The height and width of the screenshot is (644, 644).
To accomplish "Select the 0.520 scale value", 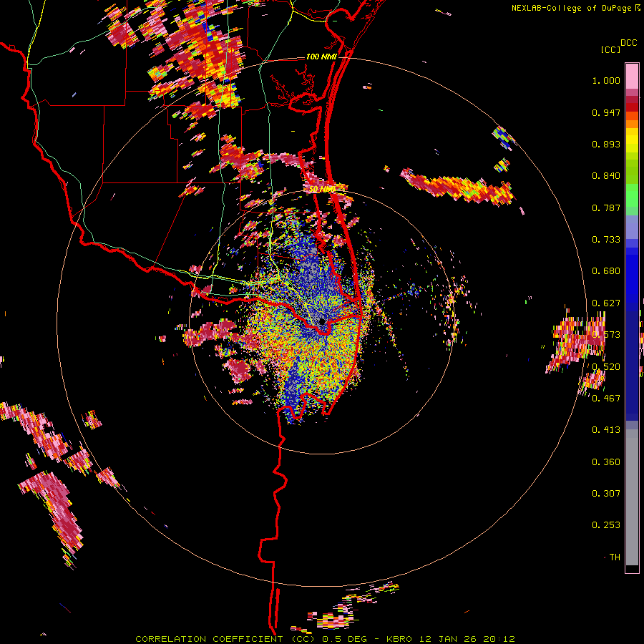I will pyautogui.click(x=606, y=366).
